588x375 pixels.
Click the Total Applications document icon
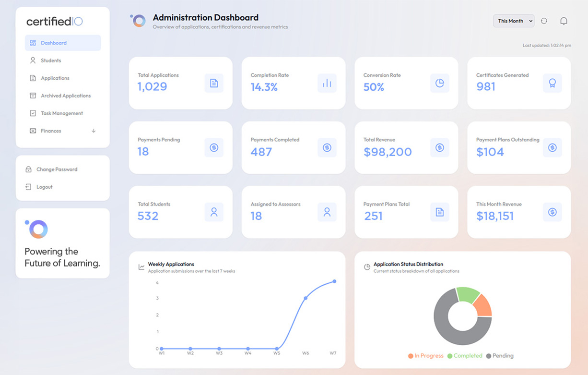(x=214, y=84)
